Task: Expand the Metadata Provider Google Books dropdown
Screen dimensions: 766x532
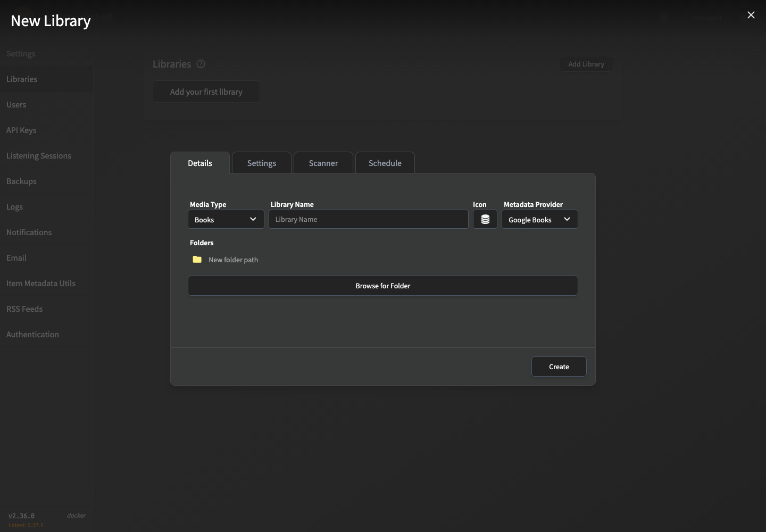Action: point(540,219)
